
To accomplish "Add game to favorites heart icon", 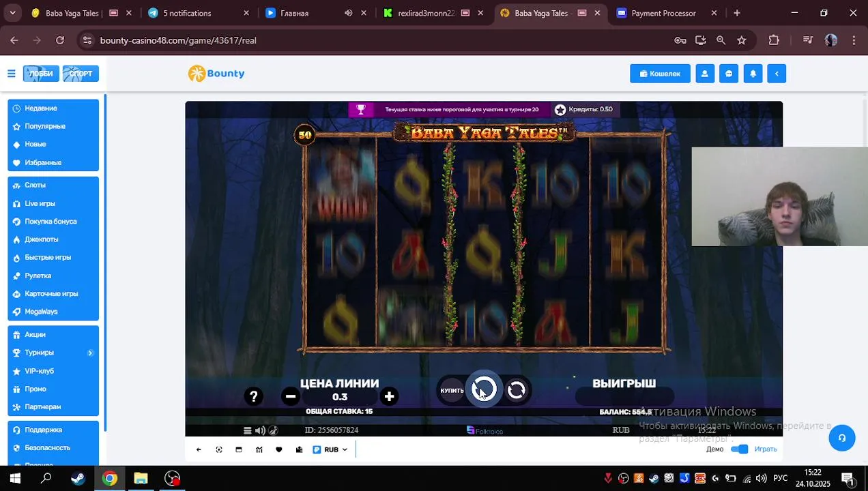I will [278, 449].
